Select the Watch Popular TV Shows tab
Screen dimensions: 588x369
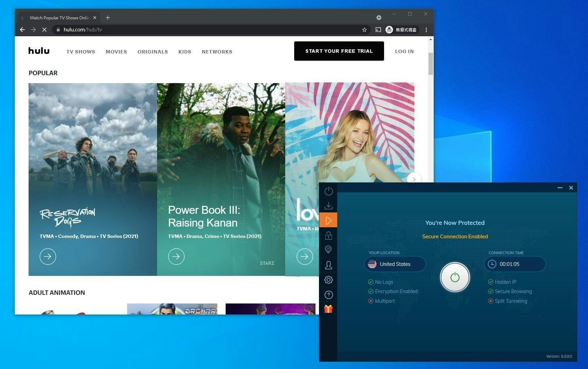[59, 18]
